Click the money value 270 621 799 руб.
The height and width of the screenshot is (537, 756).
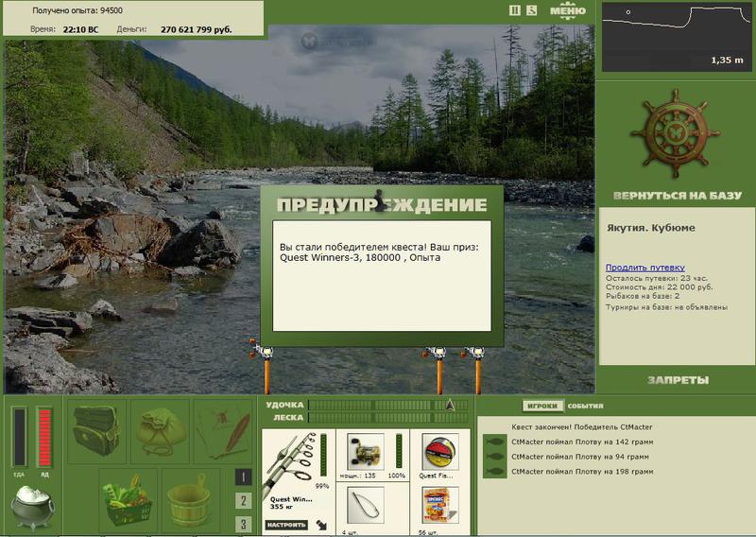(x=196, y=30)
